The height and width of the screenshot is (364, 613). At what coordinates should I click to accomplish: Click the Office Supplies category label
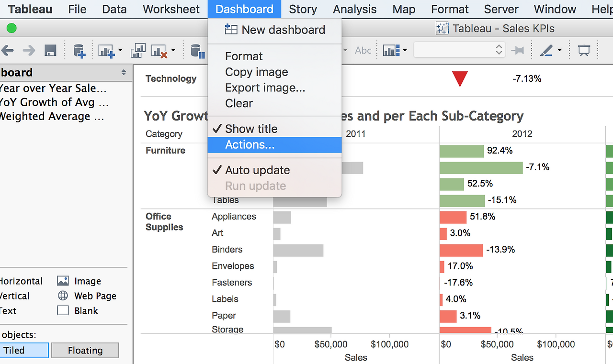coord(164,222)
